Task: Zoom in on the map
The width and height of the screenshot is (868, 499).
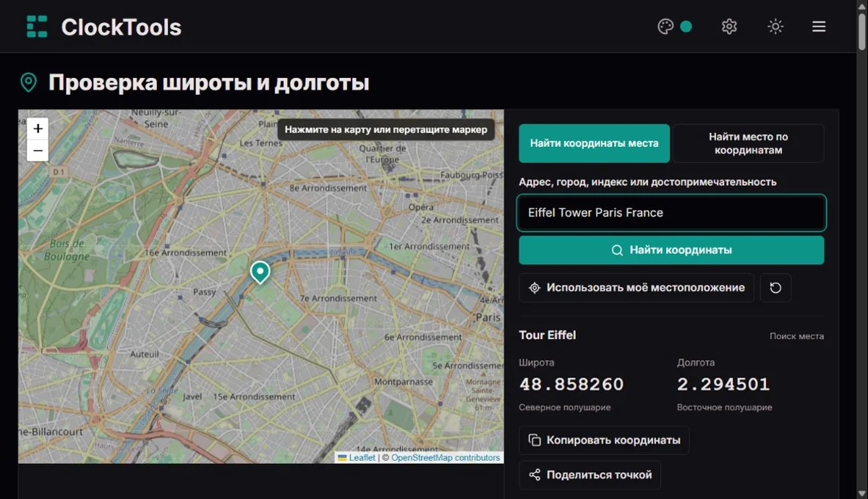Action: [x=38, y=129]
